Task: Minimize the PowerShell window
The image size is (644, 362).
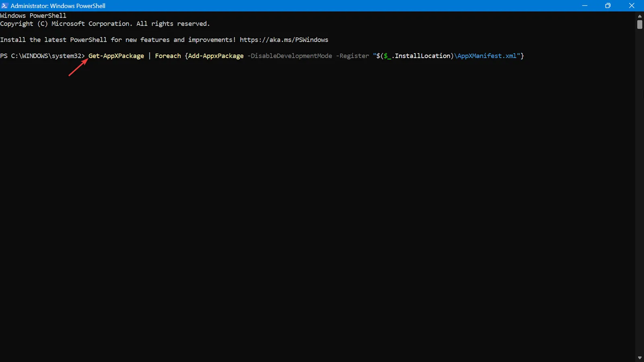Action: 585,6
